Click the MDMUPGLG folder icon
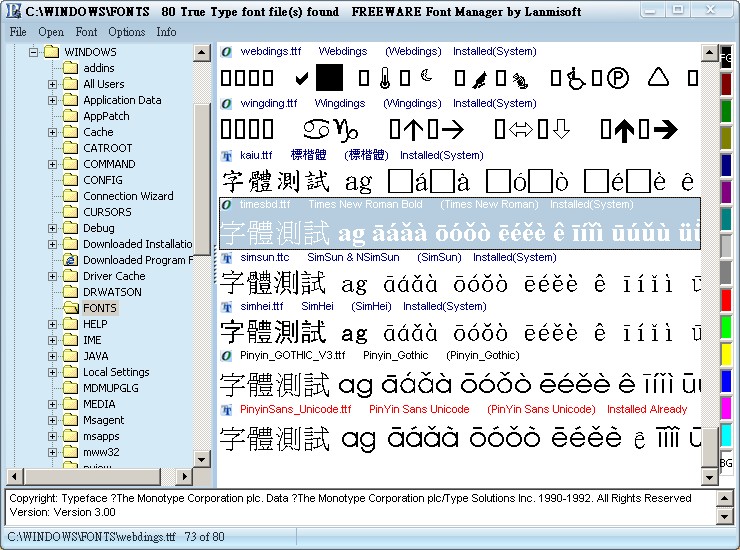Screen dimensions: 740x550 pos(71,388)
